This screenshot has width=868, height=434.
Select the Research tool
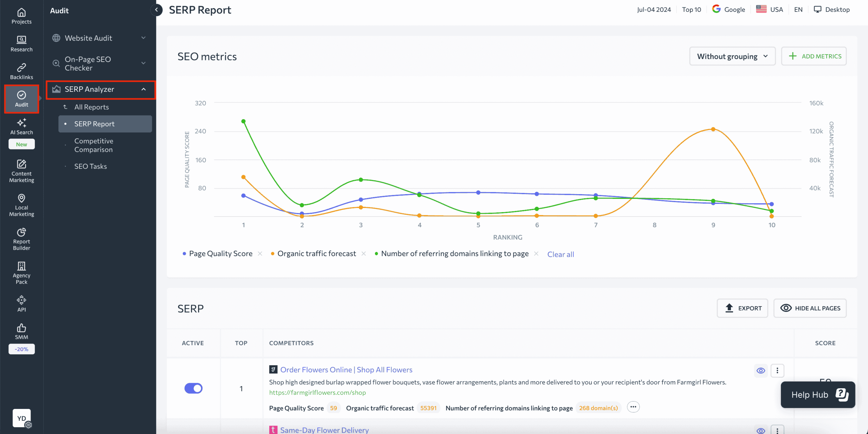21,43
